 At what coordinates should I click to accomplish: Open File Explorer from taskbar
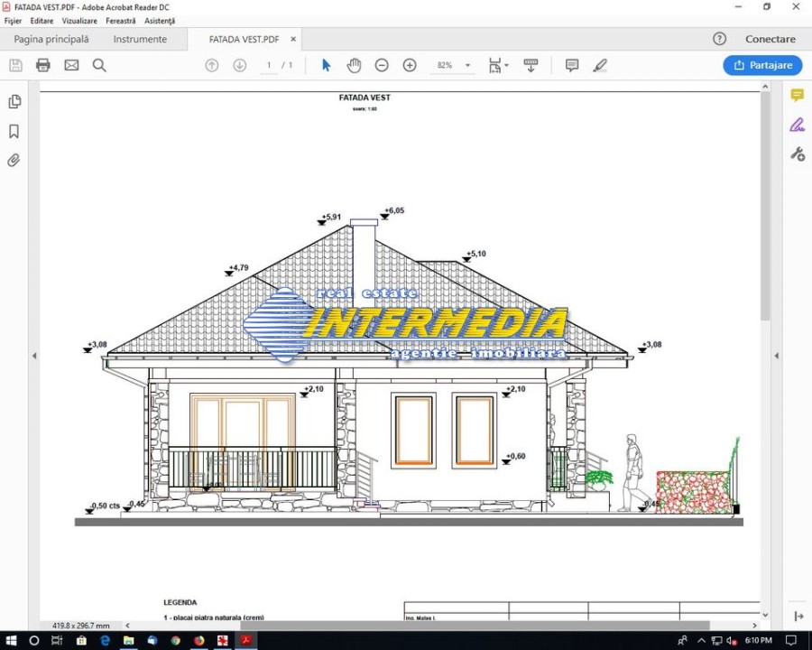point(128,641)
